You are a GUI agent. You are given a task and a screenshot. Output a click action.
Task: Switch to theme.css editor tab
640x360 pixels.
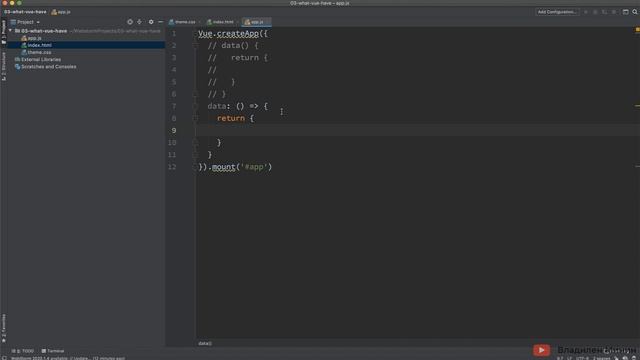click(182, 22)
